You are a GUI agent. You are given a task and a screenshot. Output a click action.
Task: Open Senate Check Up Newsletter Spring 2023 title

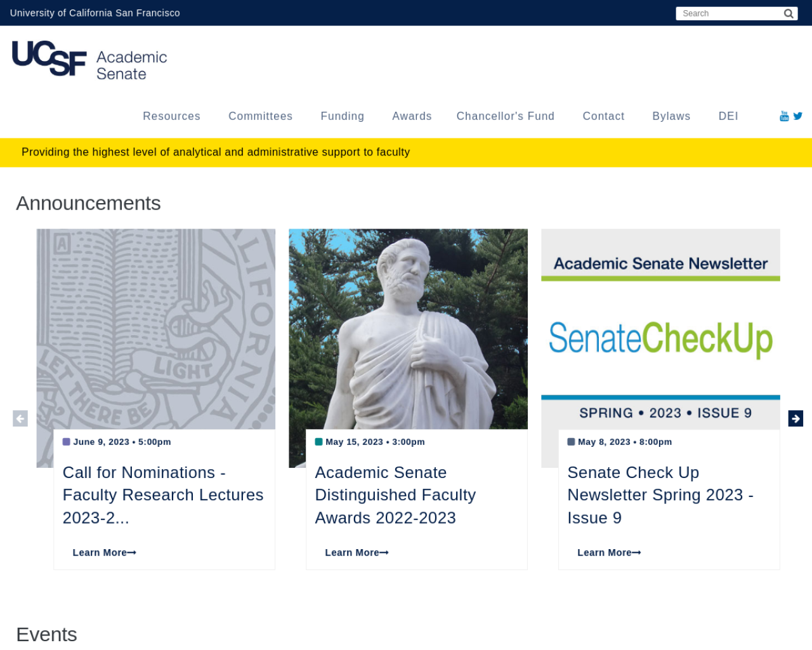click(660, 495)
